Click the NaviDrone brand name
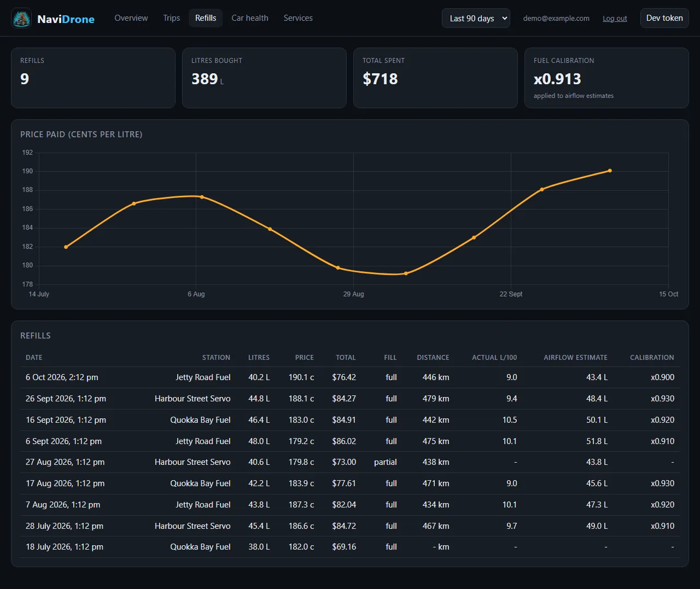The image size is (700, 589). tap(66, 19)
